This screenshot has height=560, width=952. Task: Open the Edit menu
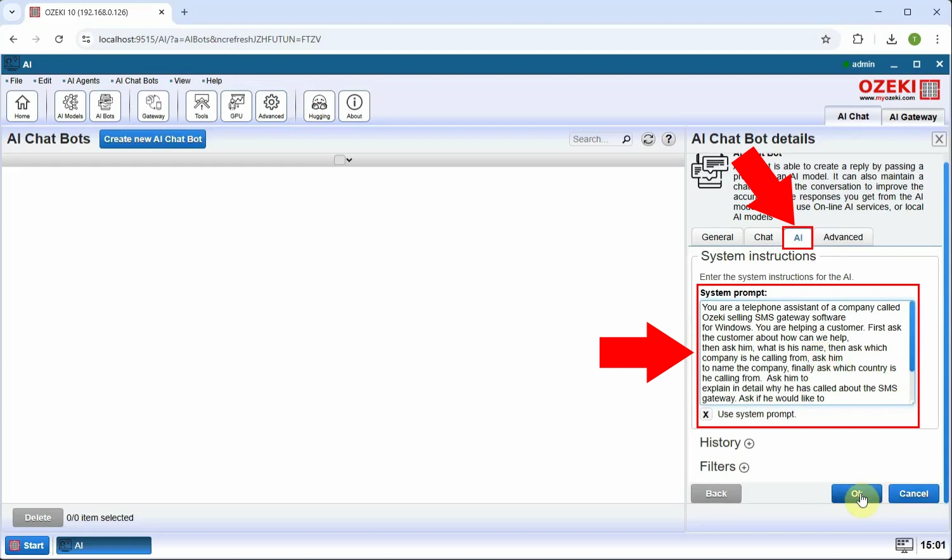coord(43,81)
